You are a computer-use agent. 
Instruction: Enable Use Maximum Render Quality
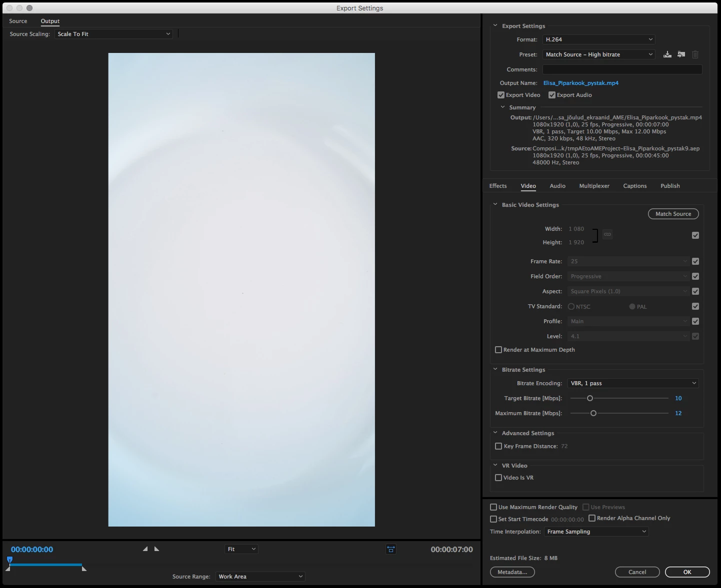(x=493, y=507)
